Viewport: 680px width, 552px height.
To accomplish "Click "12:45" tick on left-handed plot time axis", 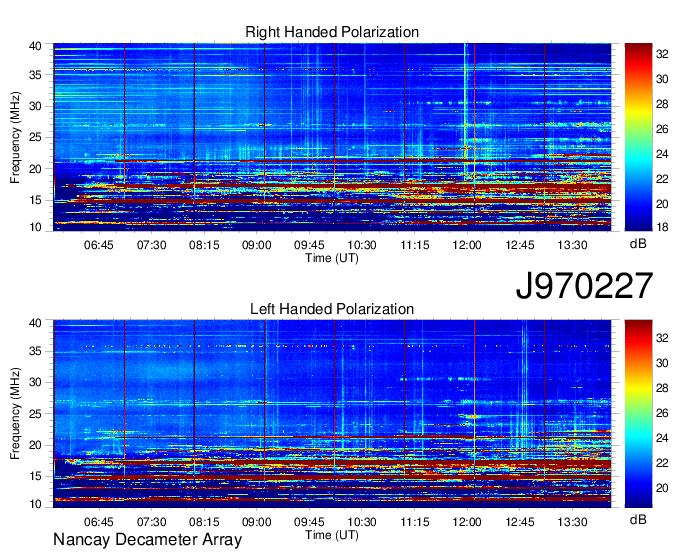I will click(x=520, y=522).
